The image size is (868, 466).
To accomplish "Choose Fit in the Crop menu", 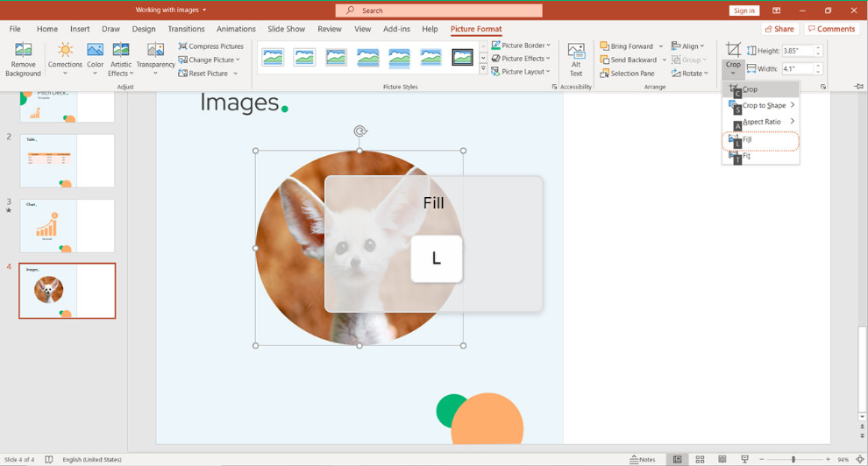I will pyautogui.click(x=761, y=157).
